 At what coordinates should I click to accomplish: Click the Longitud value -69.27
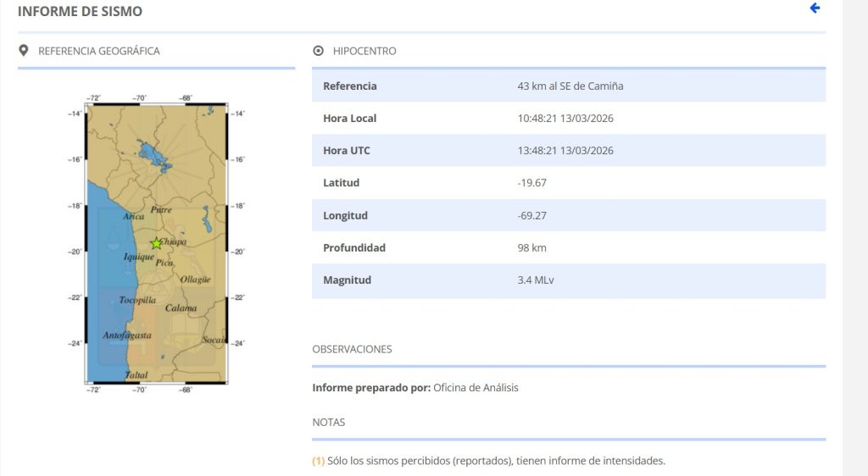pyautogui.click(x=531, y=216)
